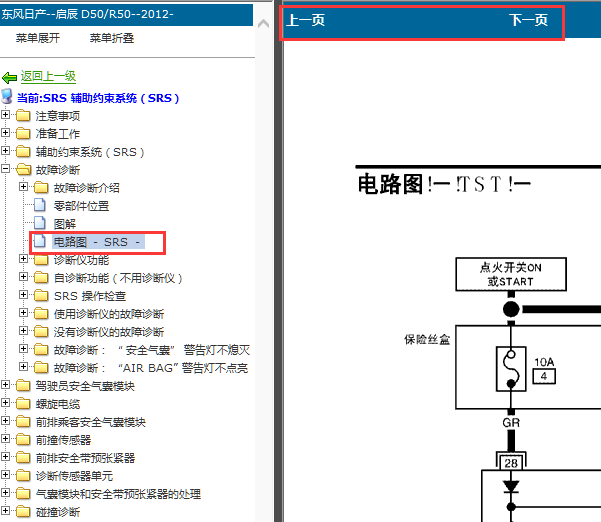Click the folder icon for 碰撞诊断
Image resolution: width=601 pixels, height=522 pixels.
click(23, 512)
